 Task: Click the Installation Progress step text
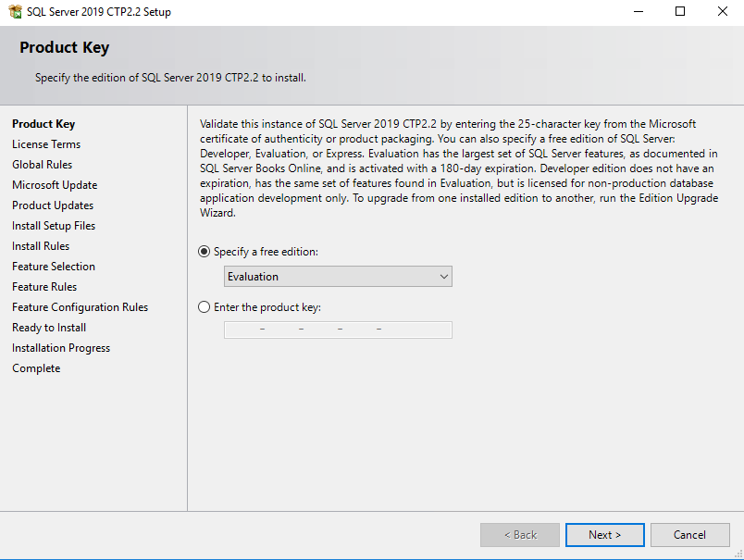tap(61, 348)
